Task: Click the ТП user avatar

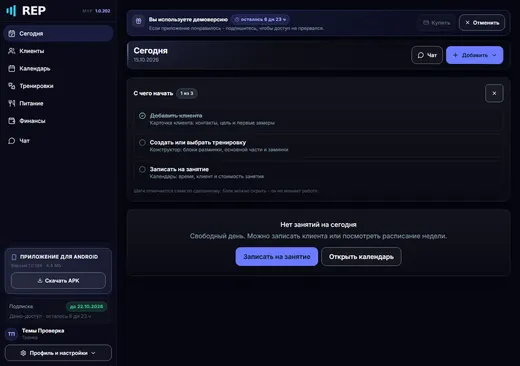Action: pyautogui.click(x=12, y=334)
